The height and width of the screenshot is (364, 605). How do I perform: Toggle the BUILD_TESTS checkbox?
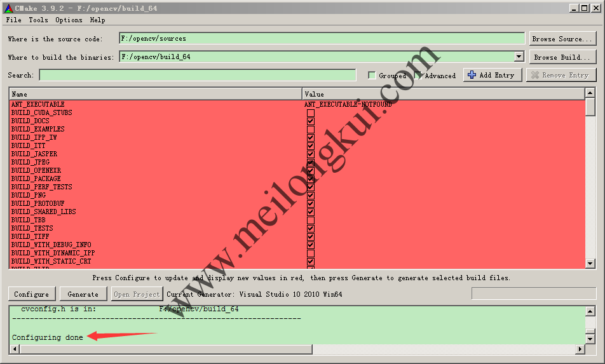point(311,229)
